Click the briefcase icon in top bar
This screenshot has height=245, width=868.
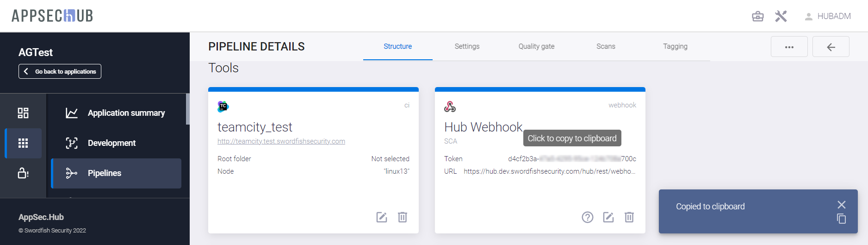(758, 17)
